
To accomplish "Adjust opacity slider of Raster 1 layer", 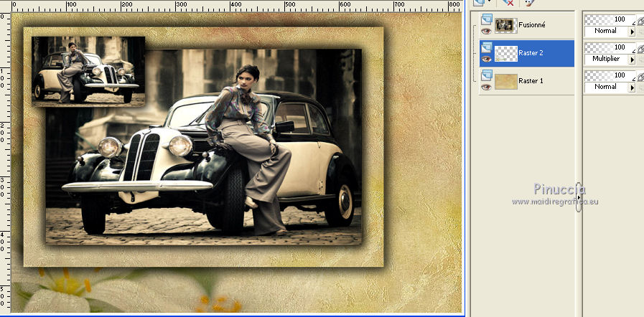I will click(x=610, y=75).
